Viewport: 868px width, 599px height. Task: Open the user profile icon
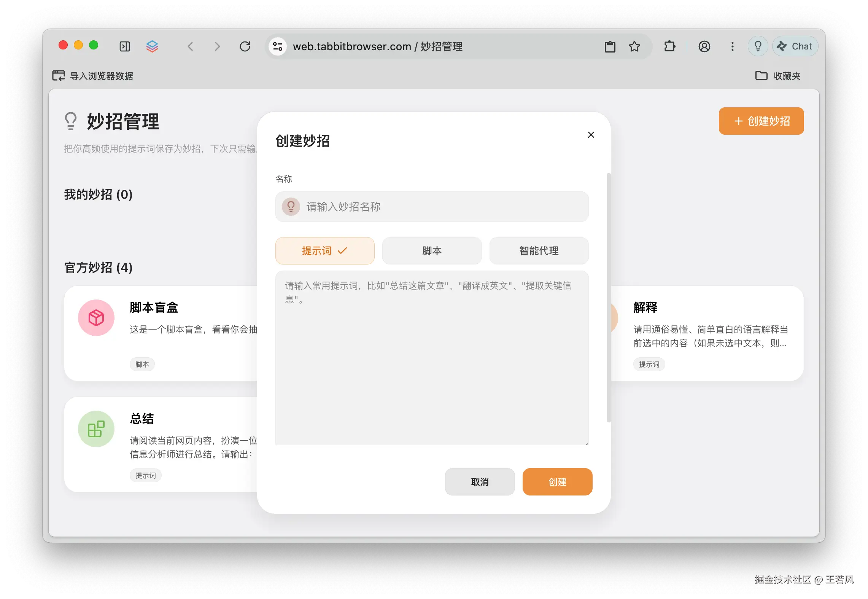(704, 46)
